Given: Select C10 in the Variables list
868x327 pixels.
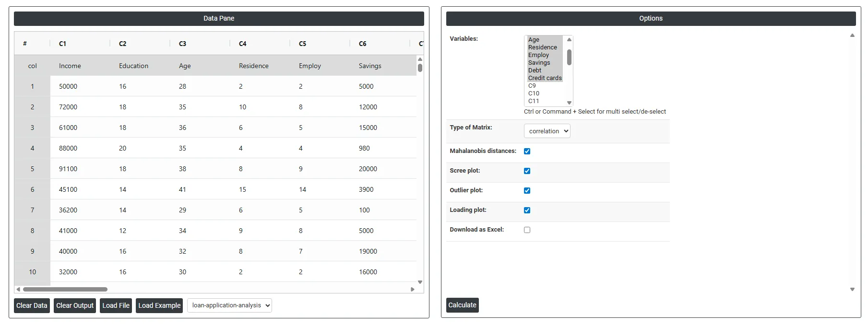Looking at the screenshot, I should point(545,93).
